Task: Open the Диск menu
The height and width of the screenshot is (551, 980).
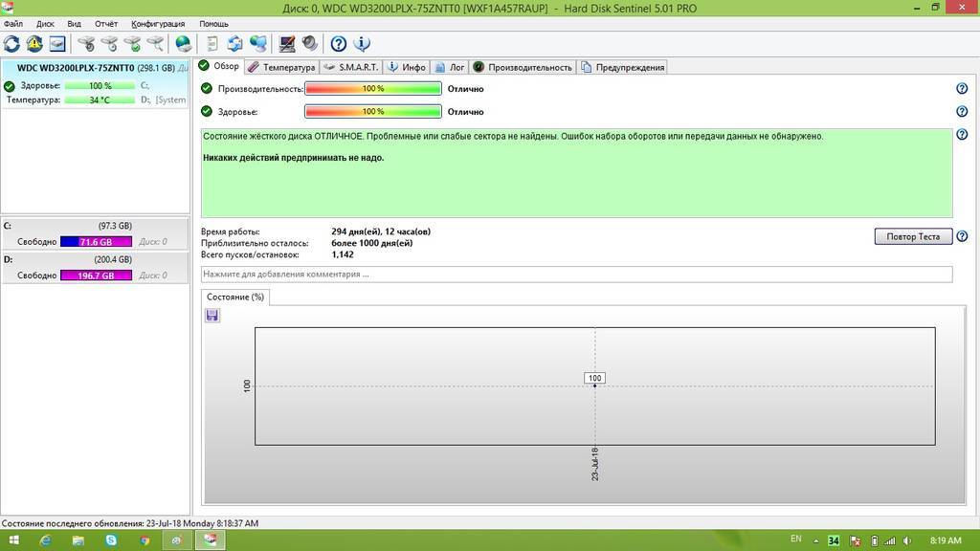Action: tap(45, 24)
